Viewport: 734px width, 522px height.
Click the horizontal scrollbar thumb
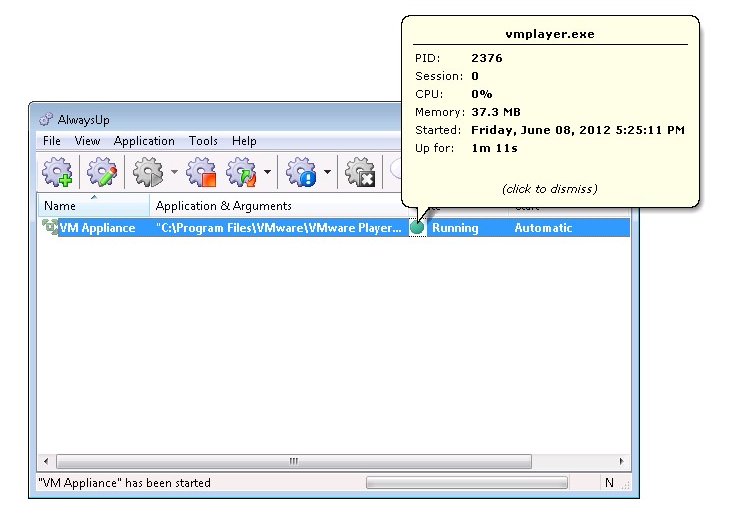[294, 461]
